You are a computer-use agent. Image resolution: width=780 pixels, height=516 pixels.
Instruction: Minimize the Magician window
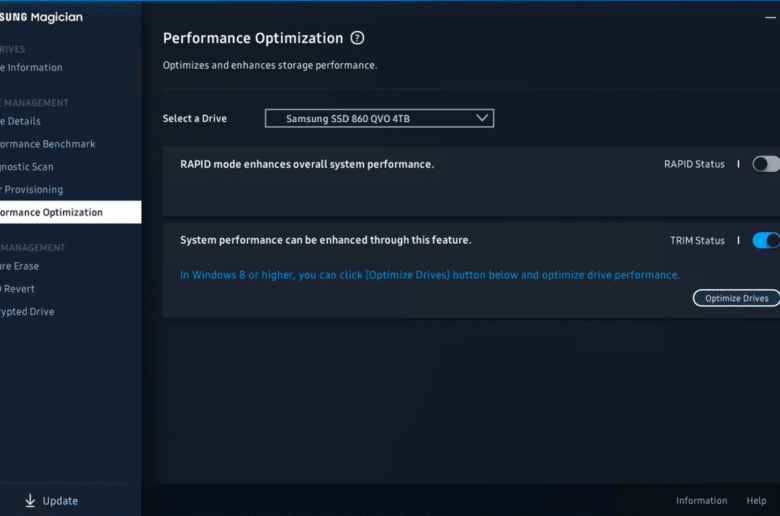click(x=771, y=17)
